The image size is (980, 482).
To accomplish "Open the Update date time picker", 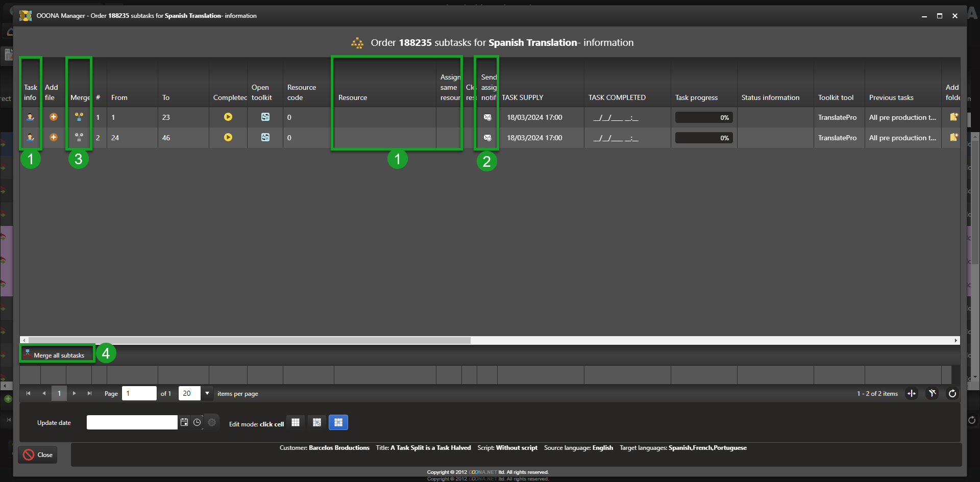I will click(197, 422).
